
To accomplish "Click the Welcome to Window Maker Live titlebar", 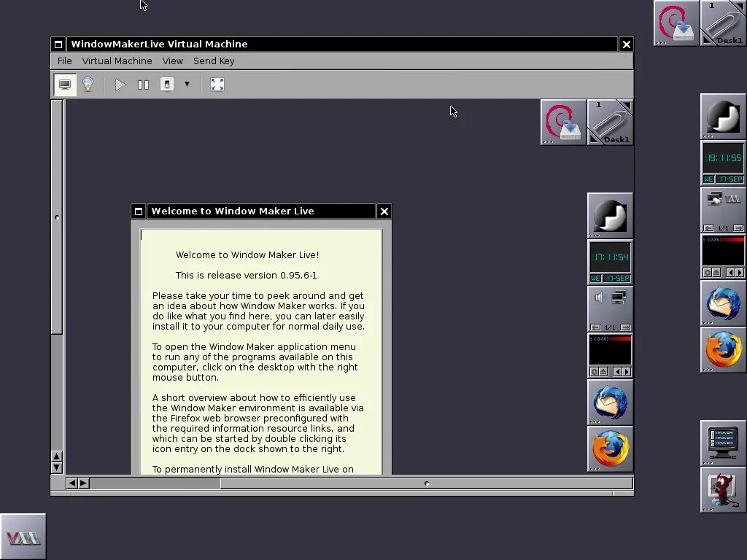I will [261, 211].
